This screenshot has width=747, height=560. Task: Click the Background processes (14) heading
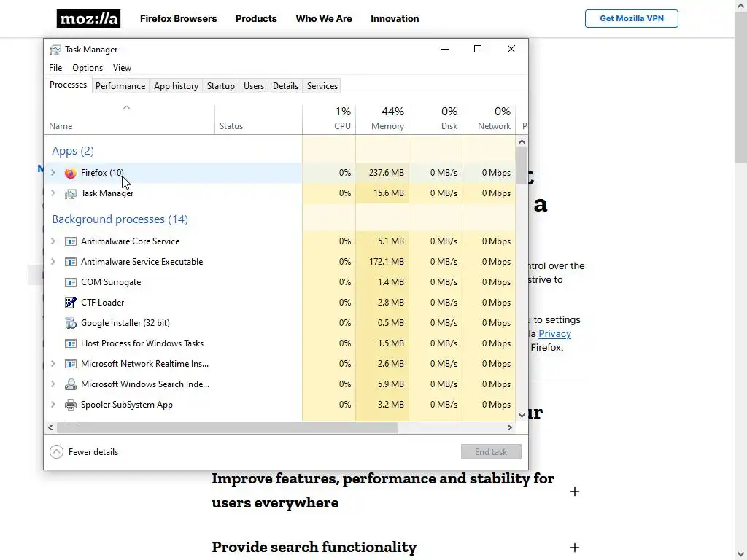[120, 219]
